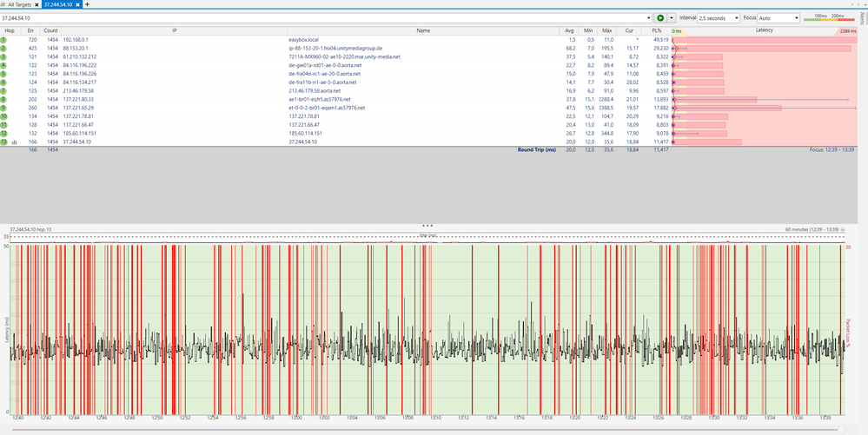The height and width of the screenshot is (435, 868).
Task: Open the trace options arrow beside play
Action: [671, 17]
